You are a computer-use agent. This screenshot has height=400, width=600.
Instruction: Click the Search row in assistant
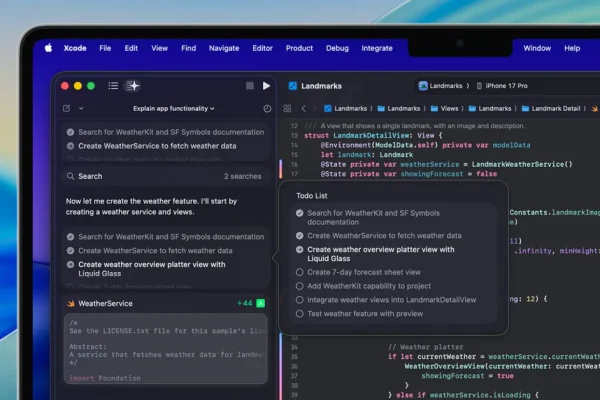(166, 176)
